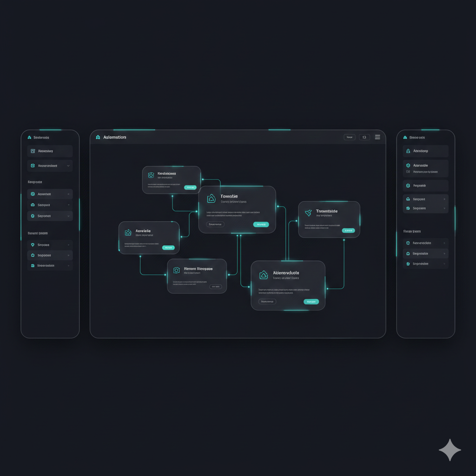This screenshot has height=476, width=476.
Task: Click the house icon on the Alenevducts node
Action: click(x=264, y=275)
